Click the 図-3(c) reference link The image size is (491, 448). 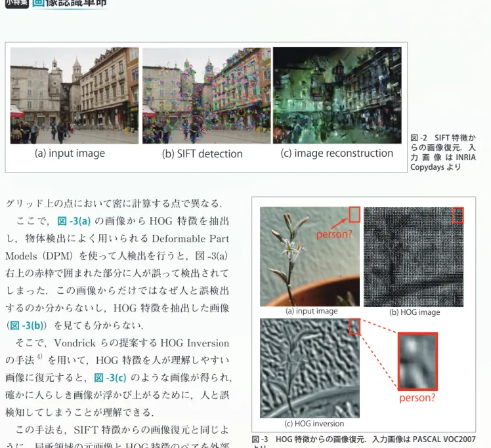pos(110,378)
